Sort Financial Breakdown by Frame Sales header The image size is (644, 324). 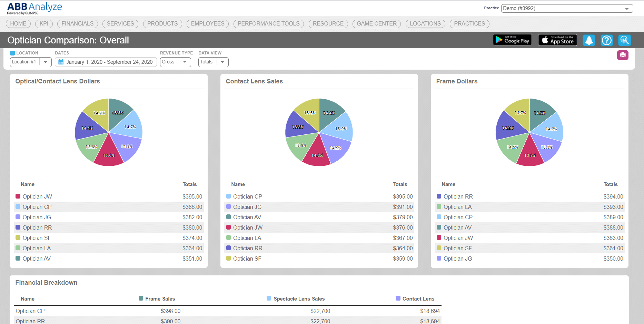[x=160, y=299]
